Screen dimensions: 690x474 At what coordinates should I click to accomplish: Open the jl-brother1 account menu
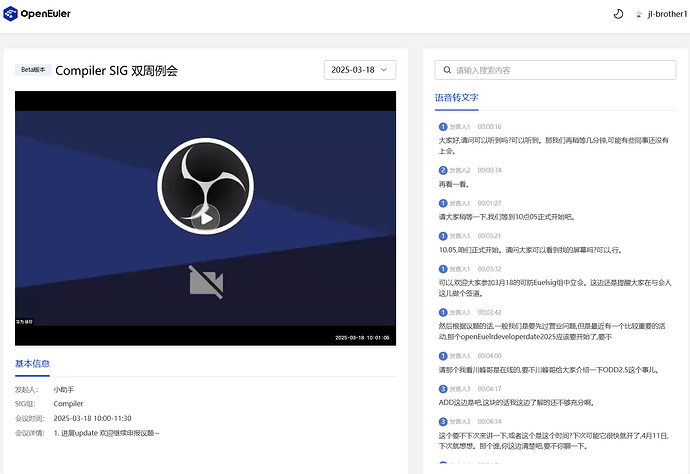pos(666,14)
